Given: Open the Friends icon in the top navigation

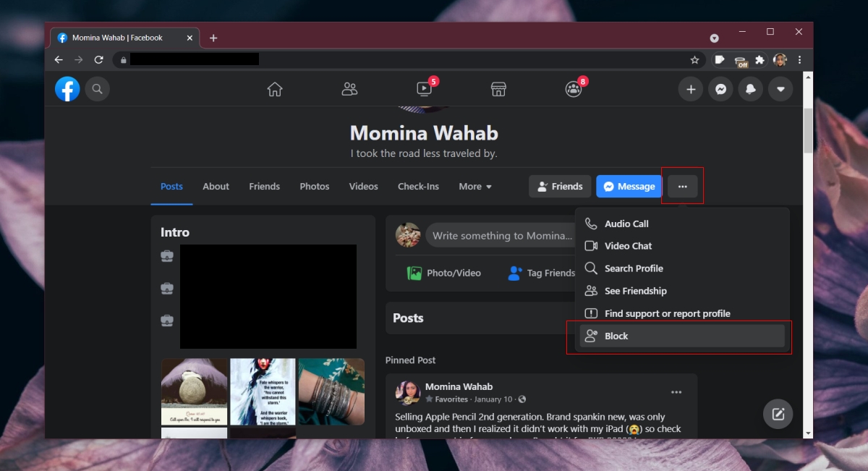Looking at the screenshot, I should tap(349, 89).
